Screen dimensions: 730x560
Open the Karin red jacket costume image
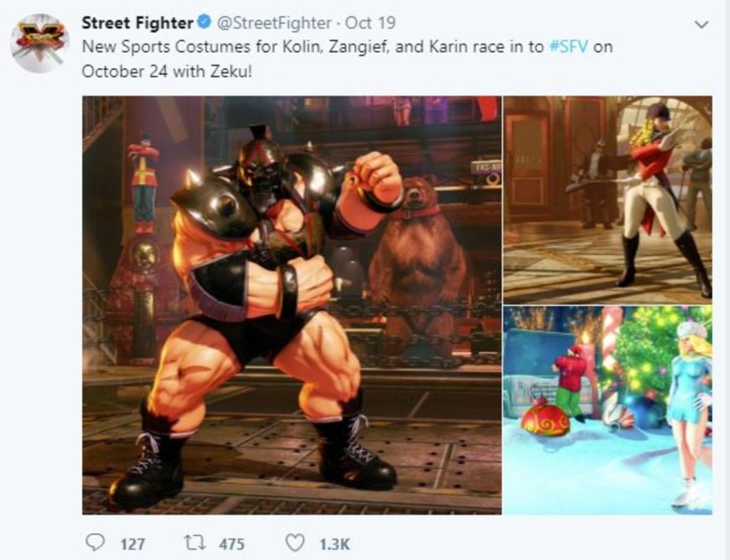[607, 199]
